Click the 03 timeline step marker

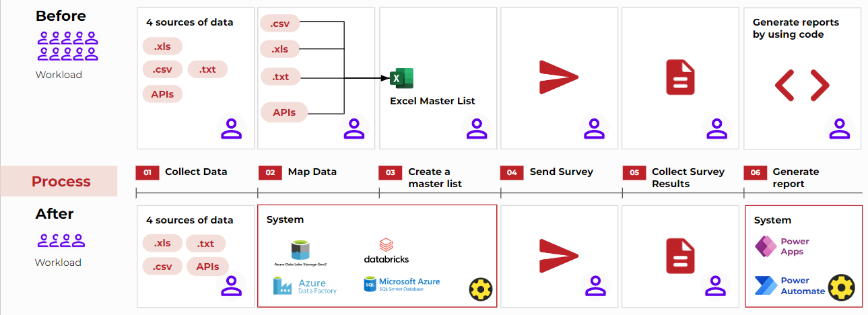click(391, 172)
